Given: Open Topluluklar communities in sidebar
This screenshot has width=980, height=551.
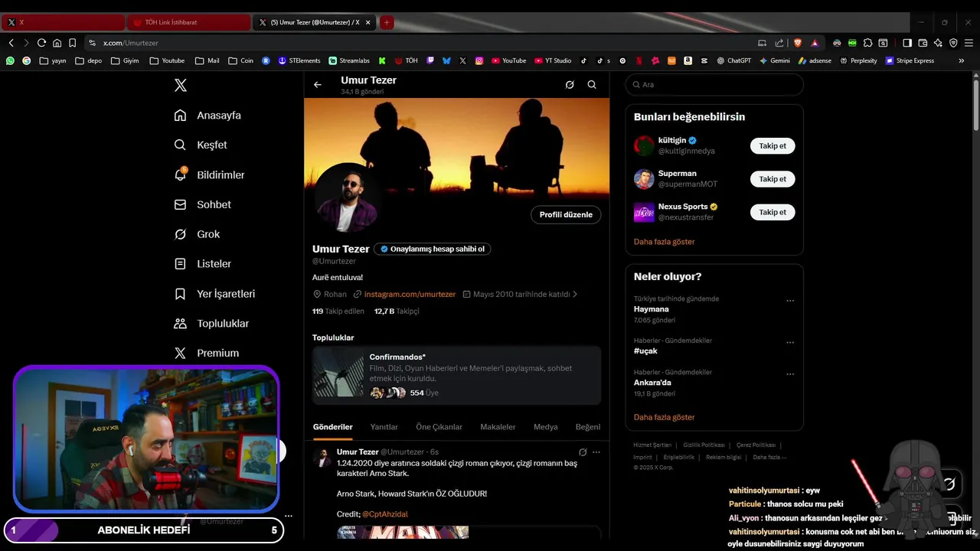Looking at the screenshot, I should coord(211,323).
